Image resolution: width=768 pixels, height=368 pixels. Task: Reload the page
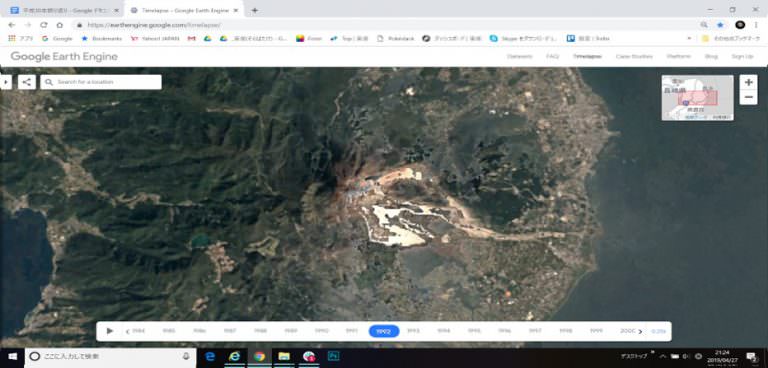click(x=44, y=25)
